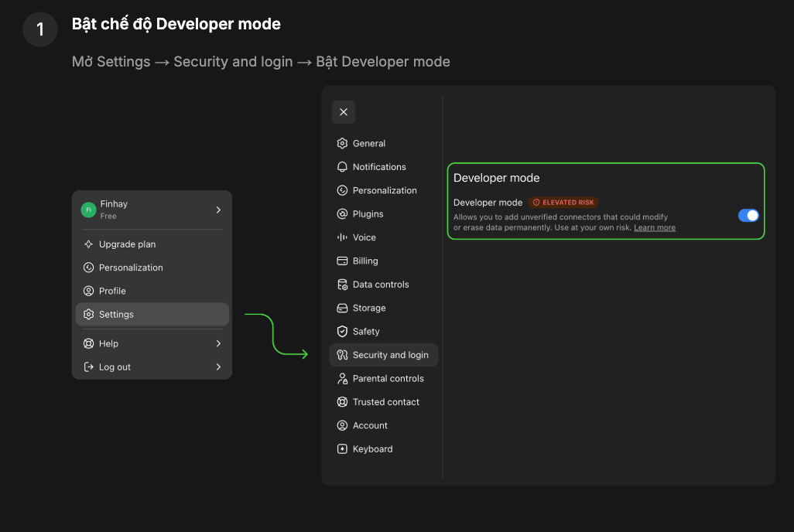The height and width of the screenshot is (532, 794).
Task: Click the Developer mode section heading
Action: (x=496, y=178)
